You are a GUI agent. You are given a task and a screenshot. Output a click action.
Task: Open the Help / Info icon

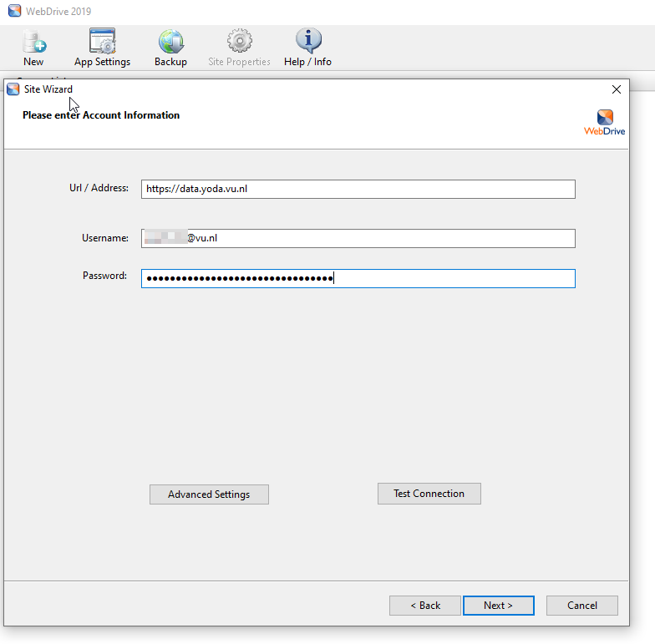pyautogui.click(x=307, y=42)
